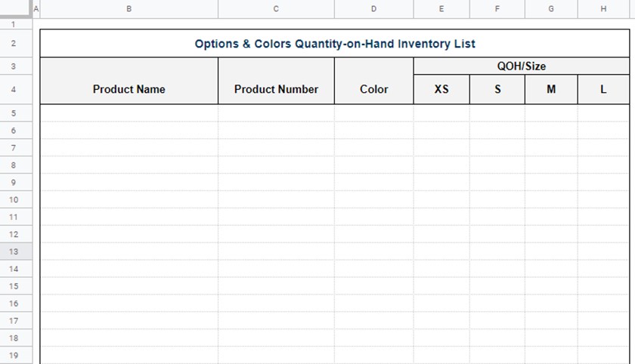The image size is (635, 364).
Task: Select the Product Number header cell
Action: pos(276,81)
